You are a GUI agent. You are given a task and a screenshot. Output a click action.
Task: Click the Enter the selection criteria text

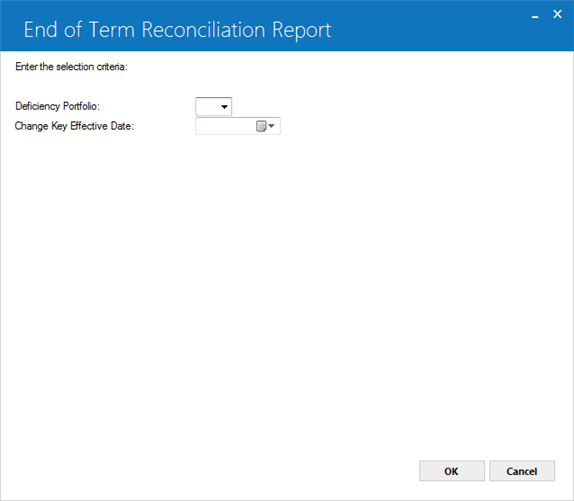pyautogui.click(x=71, y=67)
